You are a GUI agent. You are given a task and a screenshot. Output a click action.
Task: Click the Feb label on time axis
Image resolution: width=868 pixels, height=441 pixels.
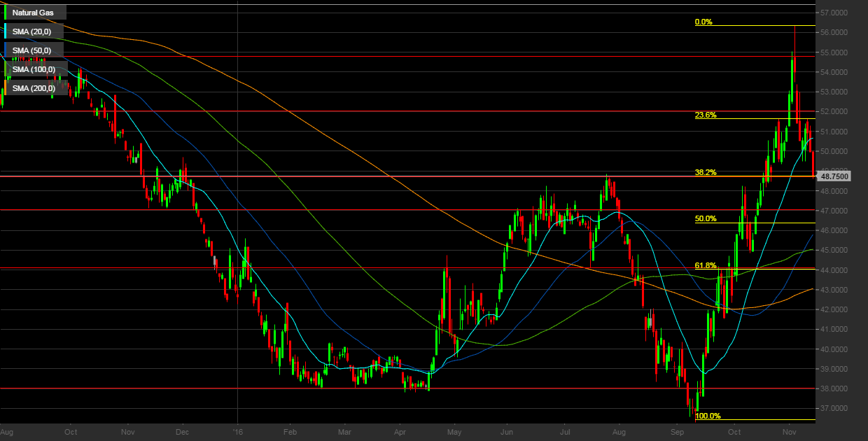point(291,433)
